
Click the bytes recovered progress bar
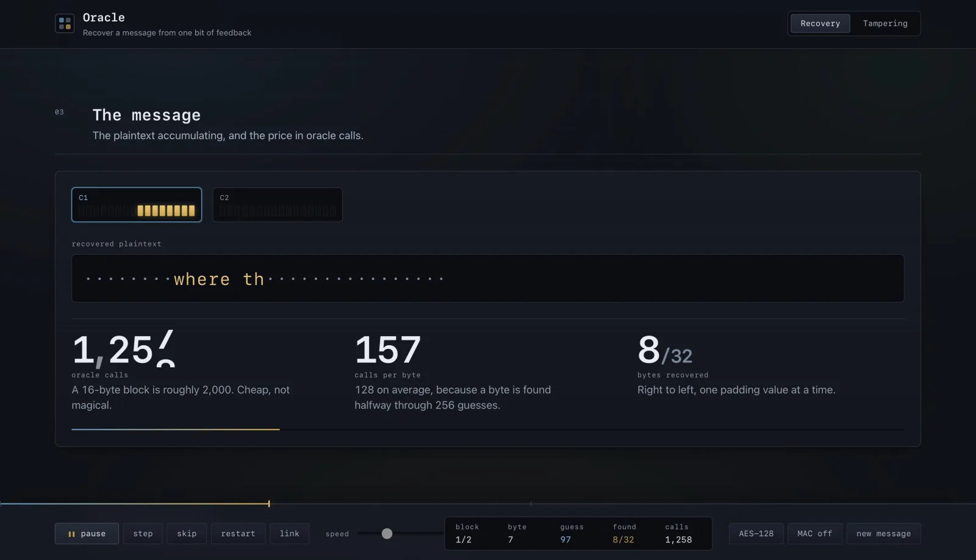488,429
